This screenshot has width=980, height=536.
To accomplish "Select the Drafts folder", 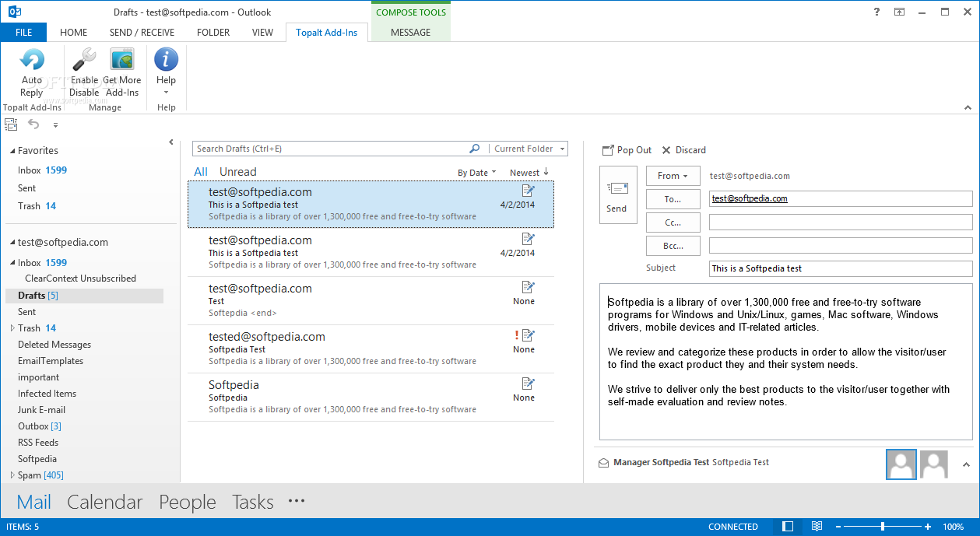I will click(x=84, y=296).
